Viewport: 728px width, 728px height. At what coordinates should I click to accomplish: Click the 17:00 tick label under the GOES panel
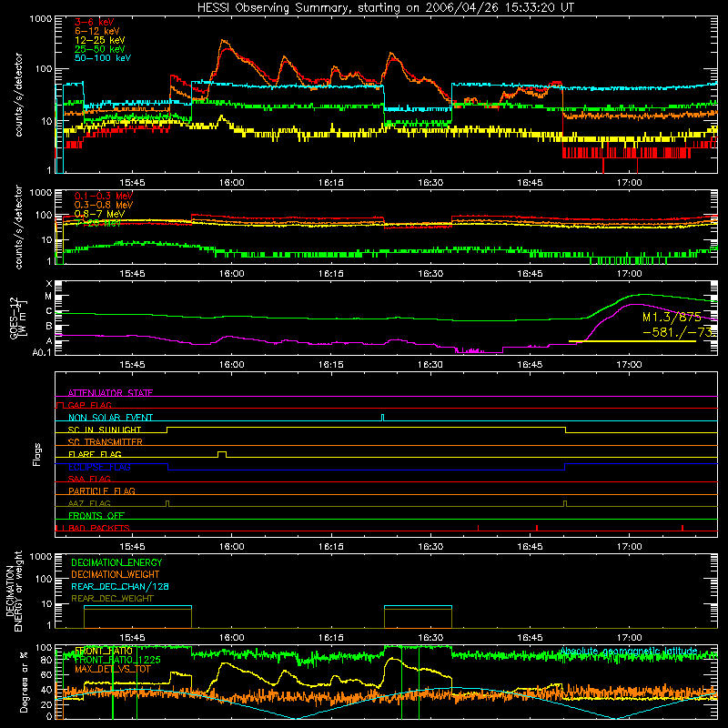click(x=629, y=365)
